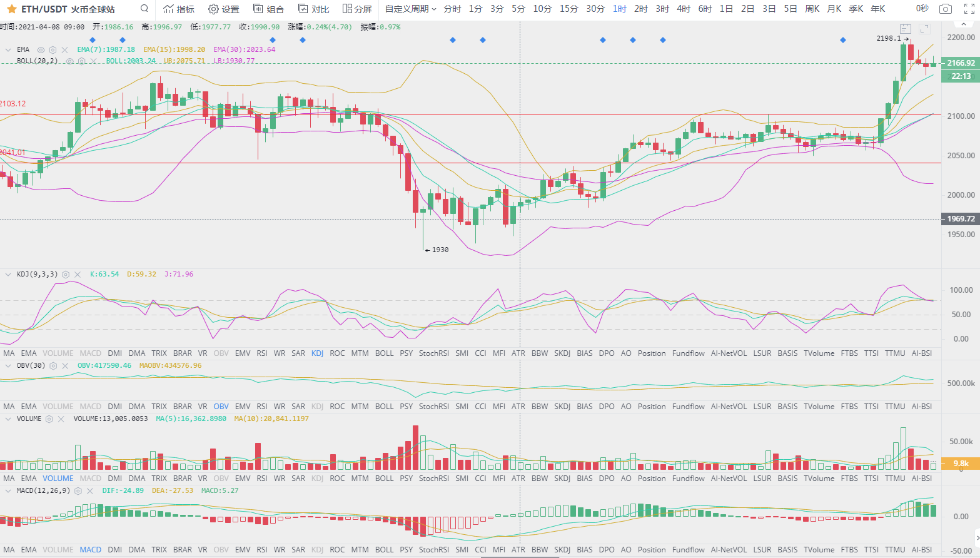The image size is (980, 558).
Task: Open EMA indicator settings gear
Action: [53, 50]
